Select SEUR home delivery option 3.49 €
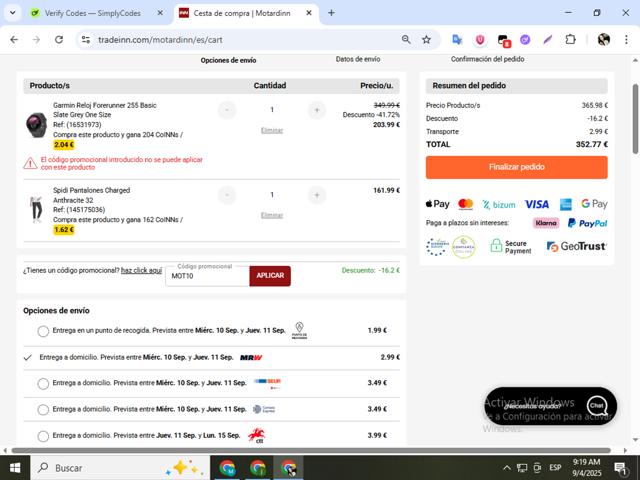Screen dimensions: 640x480 pos(43,384)
